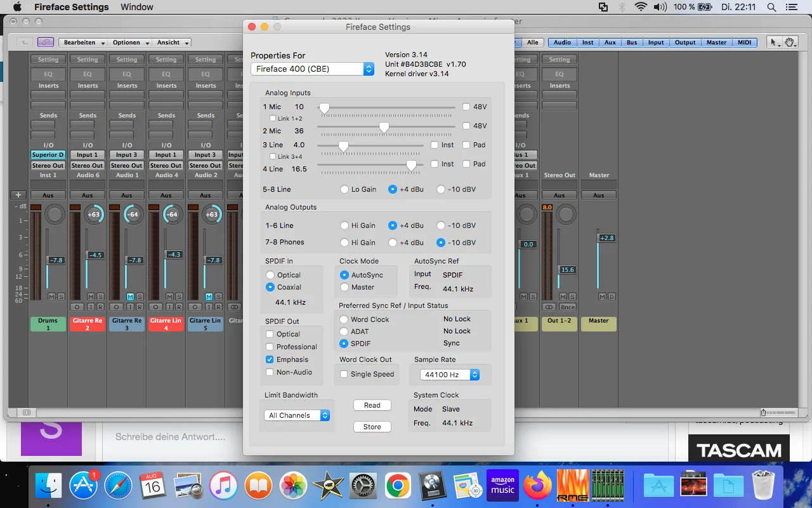
Task: Toggle the MIDI filter tab in the mixer
Action: click(x=744, y=43)
